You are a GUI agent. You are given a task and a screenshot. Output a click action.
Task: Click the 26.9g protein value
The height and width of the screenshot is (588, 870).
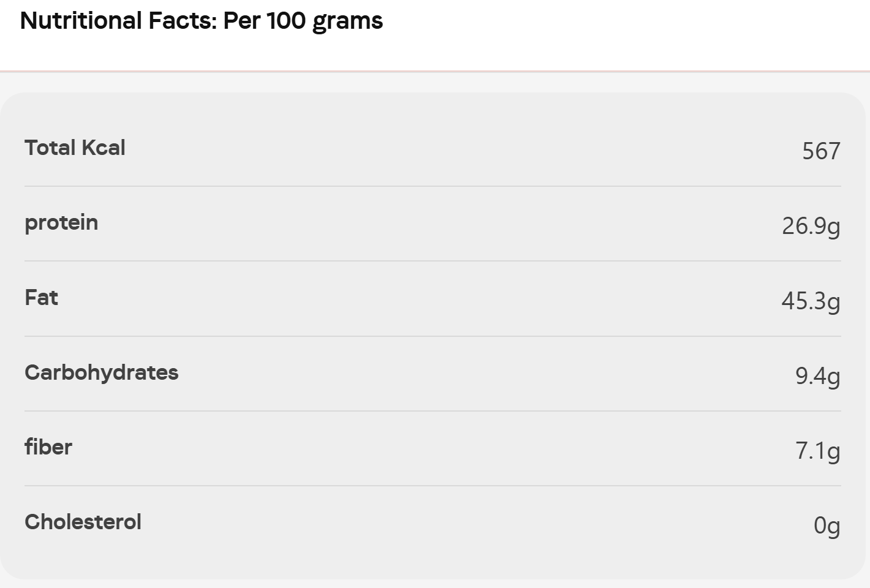point(811,227)
